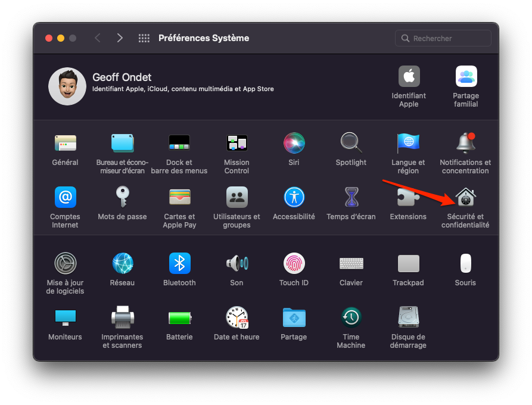Close the Préférences Système window
The image size is (532, 405).
coord(49,38)
